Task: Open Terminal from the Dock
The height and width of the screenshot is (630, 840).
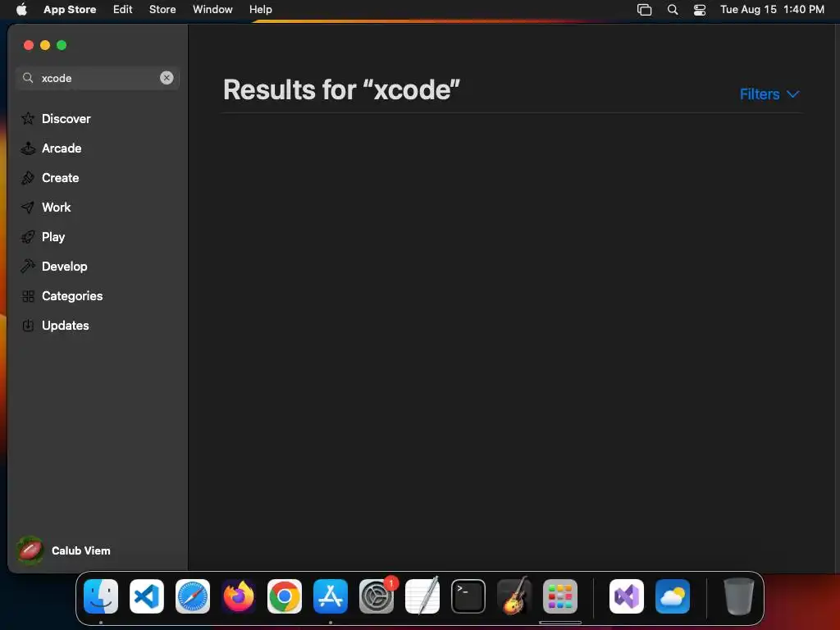Action: pos(468,596)
